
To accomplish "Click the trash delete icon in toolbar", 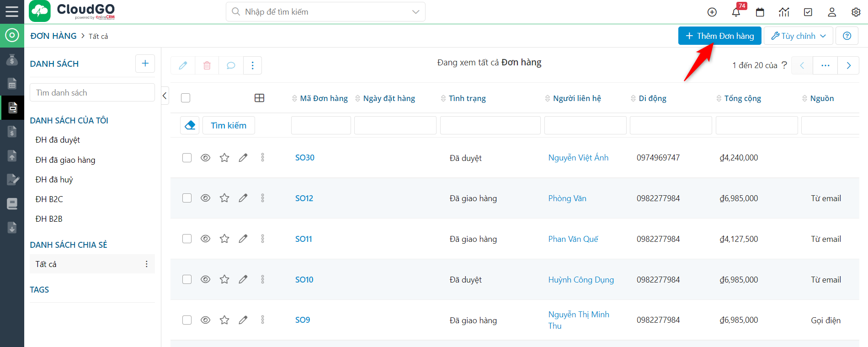I will coord(207,65).
